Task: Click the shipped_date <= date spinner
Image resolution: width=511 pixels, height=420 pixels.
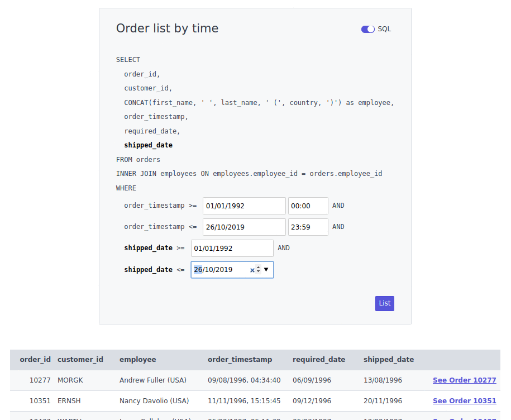Action: coord(259,269)
